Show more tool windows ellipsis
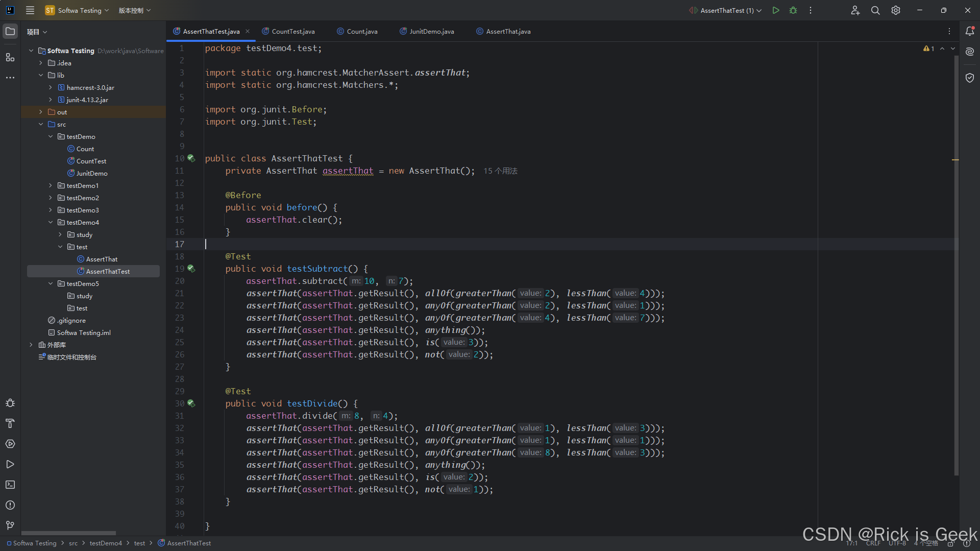Viewport: 980px width, 551px height. point(10,78)
